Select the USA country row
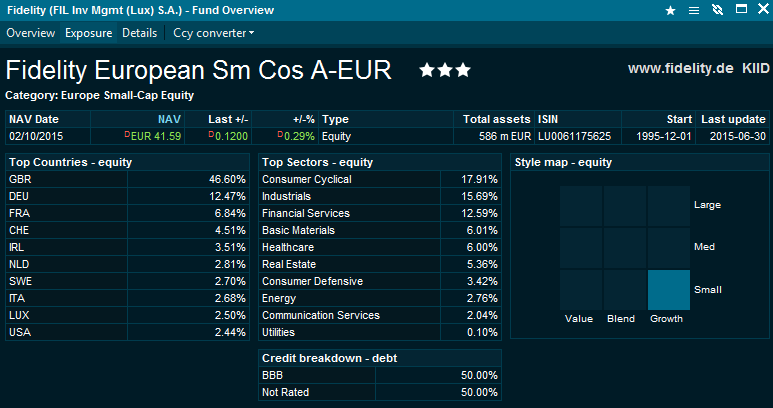 [x=128, y=332]
